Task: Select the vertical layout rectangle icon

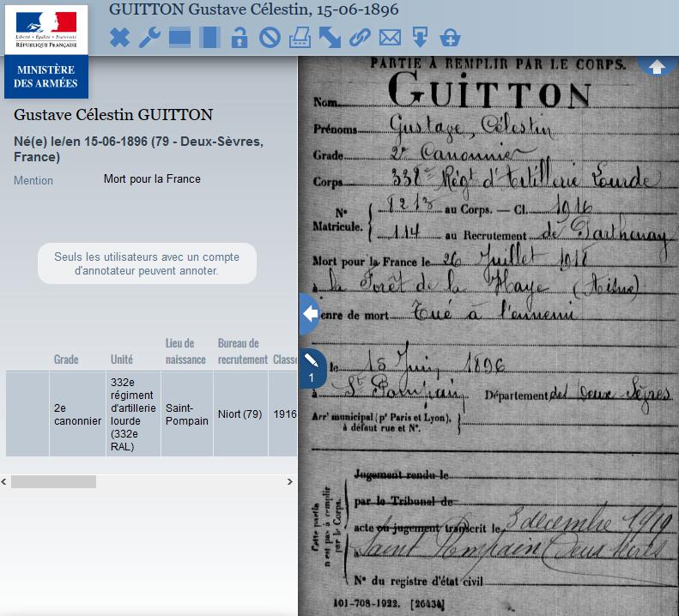Action: tap(210, 37)
